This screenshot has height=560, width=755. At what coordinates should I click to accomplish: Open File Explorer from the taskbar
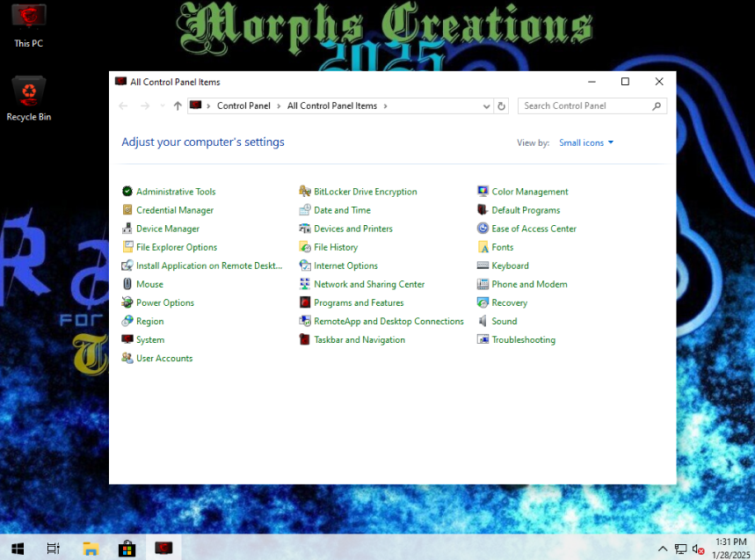[90, 549]
